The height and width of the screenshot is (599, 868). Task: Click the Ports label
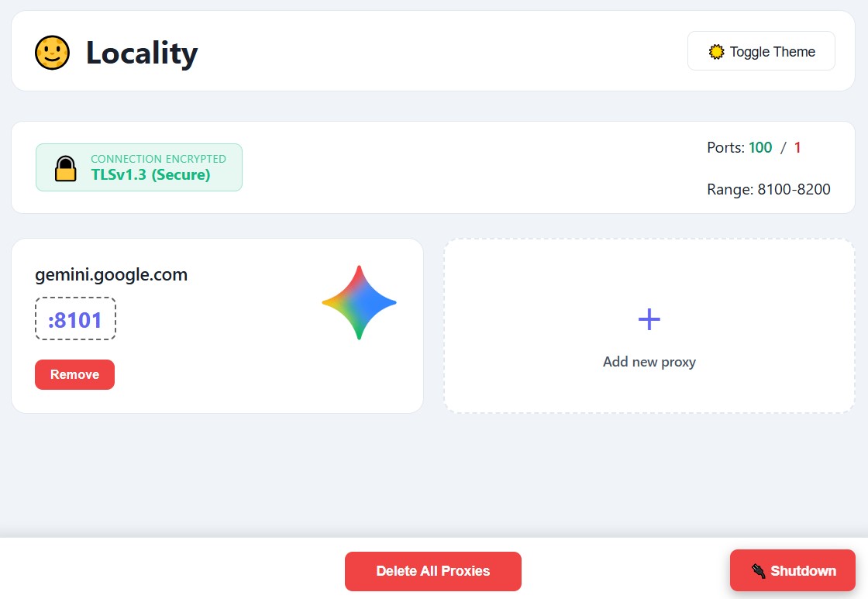[725, 147]
